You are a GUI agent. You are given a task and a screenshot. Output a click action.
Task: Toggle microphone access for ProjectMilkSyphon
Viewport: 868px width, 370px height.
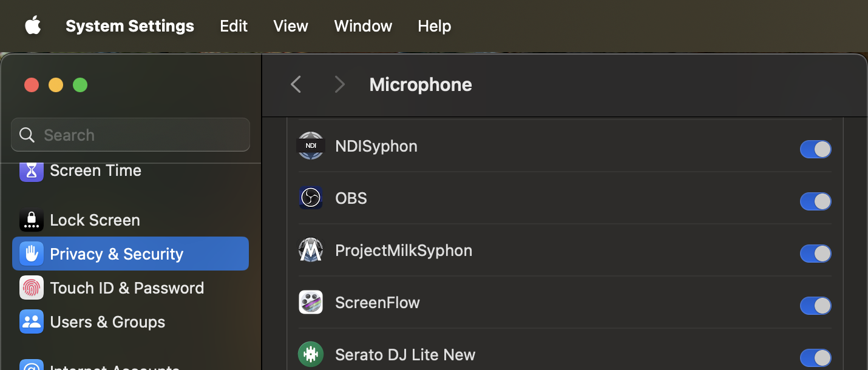point(815,254)
